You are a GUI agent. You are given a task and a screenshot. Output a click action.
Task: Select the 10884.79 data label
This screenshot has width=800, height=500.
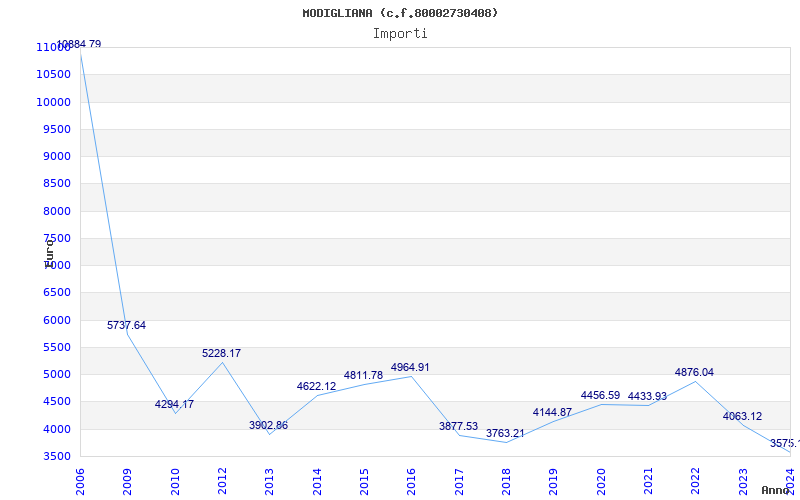(79, 44)
